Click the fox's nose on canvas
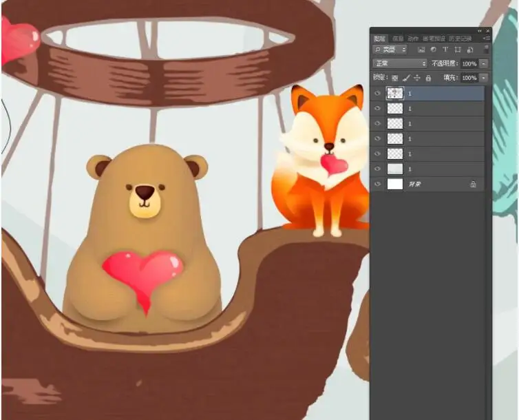Viewport: 519px width, 420px height. (x=329, y=146)
